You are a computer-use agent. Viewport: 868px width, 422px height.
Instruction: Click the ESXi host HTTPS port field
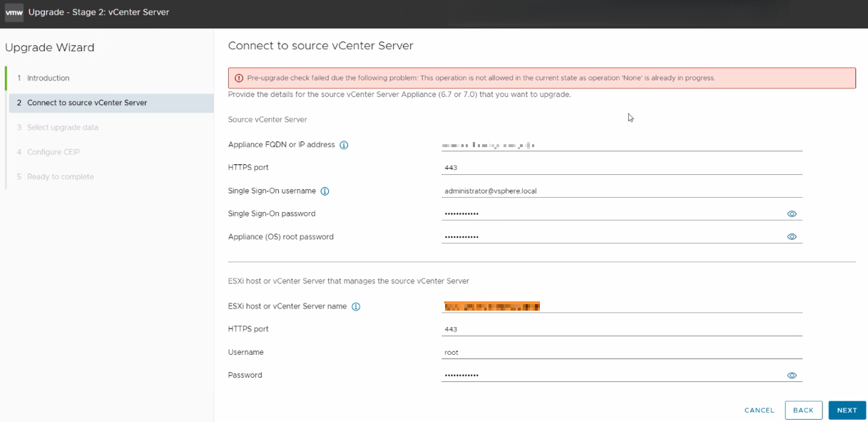(x=622, y=329)
